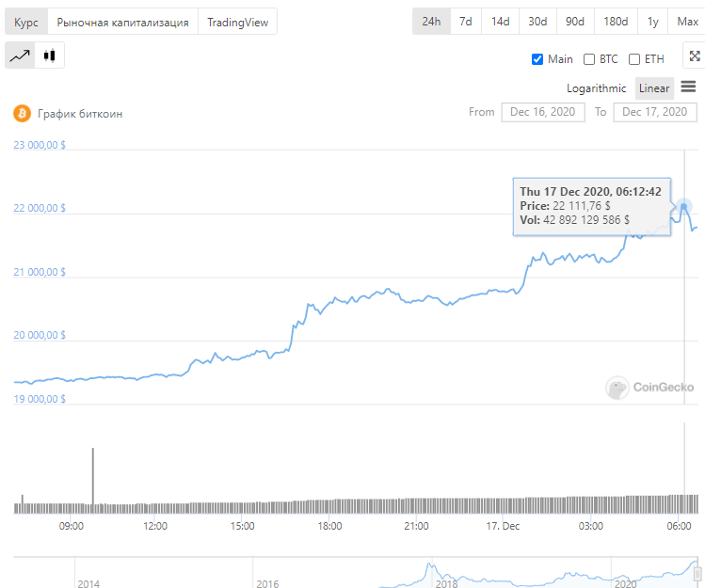Screen dimensions: 705x588
Task: Click the From date field Dec 16, 2020
Action: tap(543, 112)
